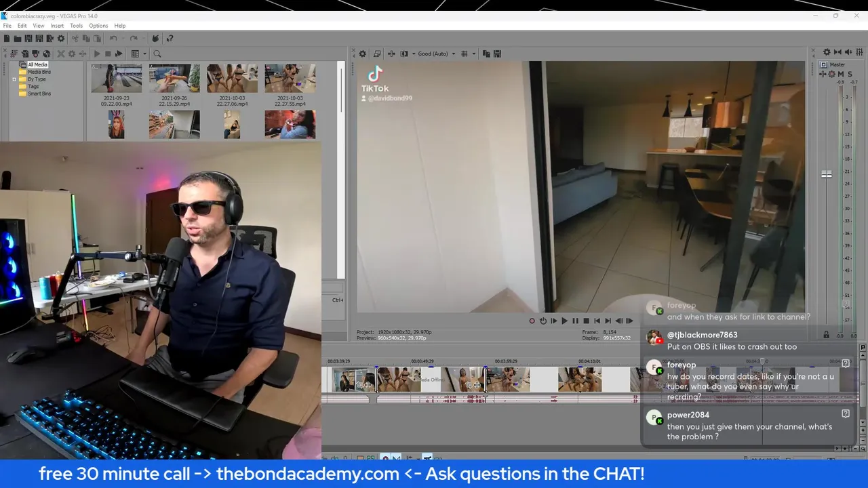868x488 pixels.
Task: Go to Start in preview transport
Action: click(x=597, y=321)
